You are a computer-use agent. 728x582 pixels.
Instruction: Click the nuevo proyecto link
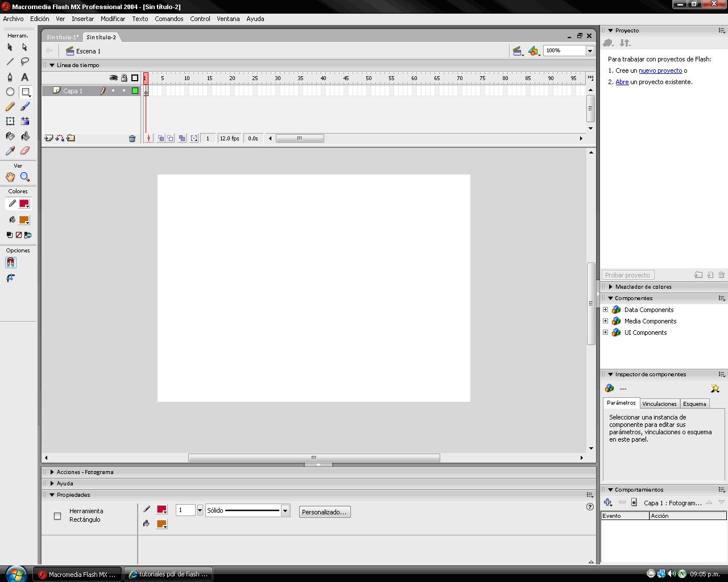pos(661,70)
